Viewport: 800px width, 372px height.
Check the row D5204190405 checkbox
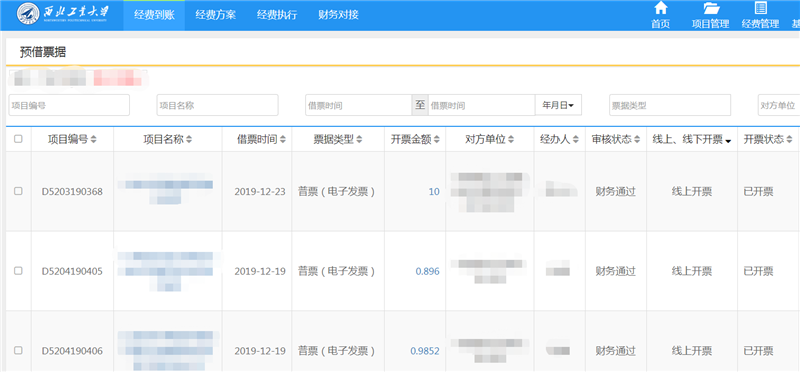[18, 271]
